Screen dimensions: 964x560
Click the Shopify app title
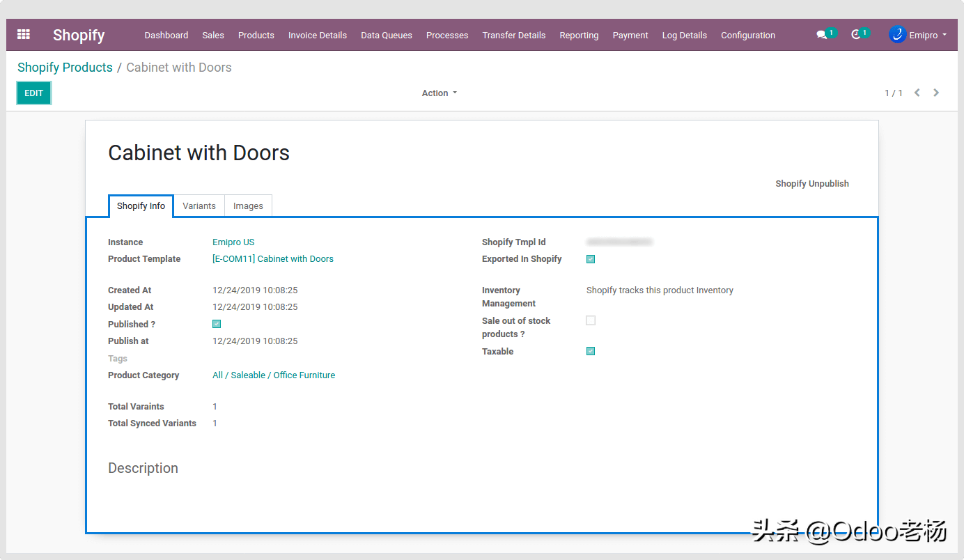[x=79, y=35]
